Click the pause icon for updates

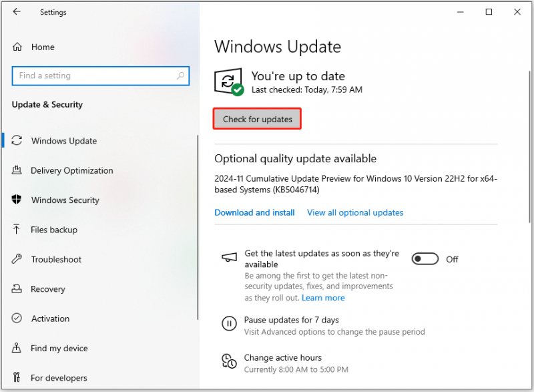coord(229,323)
